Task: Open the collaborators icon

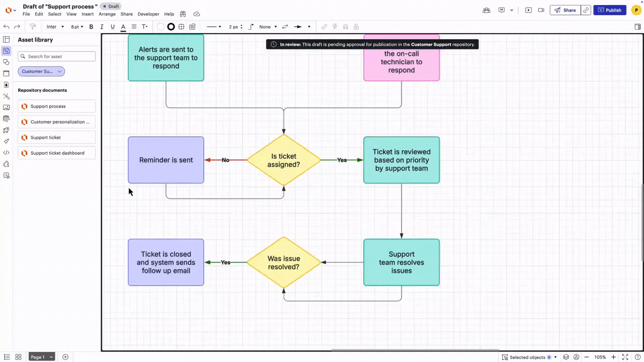Action: [x=486, y=10]
